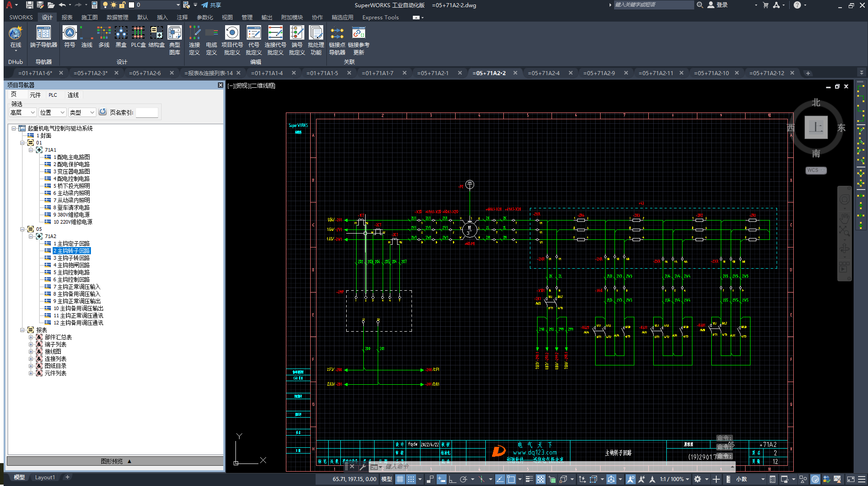
Task: Click the 登录 login button
Action: tap(718, 5)
